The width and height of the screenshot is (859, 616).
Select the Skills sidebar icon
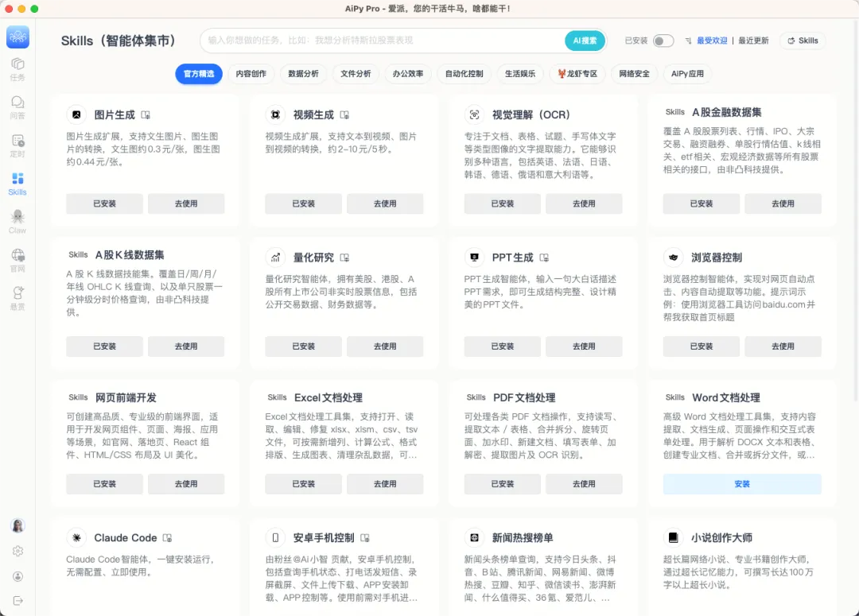(17, 184)
